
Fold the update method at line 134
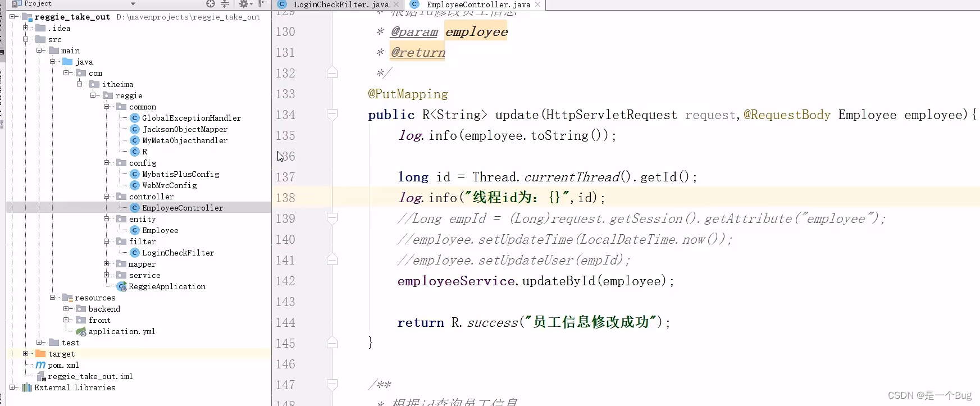[x=332, y=115]
